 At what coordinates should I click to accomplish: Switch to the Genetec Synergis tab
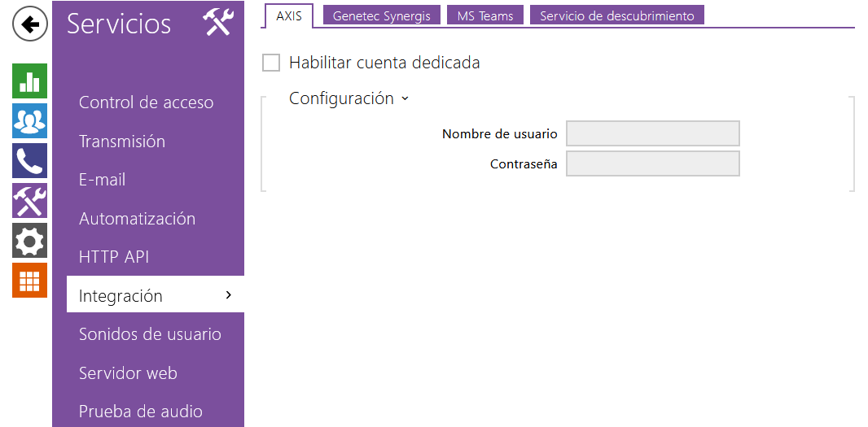click(382, 15)
